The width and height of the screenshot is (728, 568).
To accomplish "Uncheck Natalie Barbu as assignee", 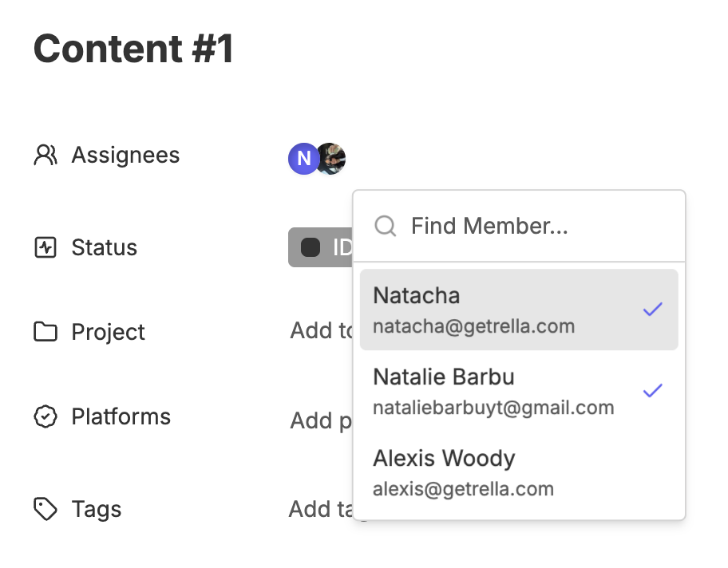I will [519, 391].
